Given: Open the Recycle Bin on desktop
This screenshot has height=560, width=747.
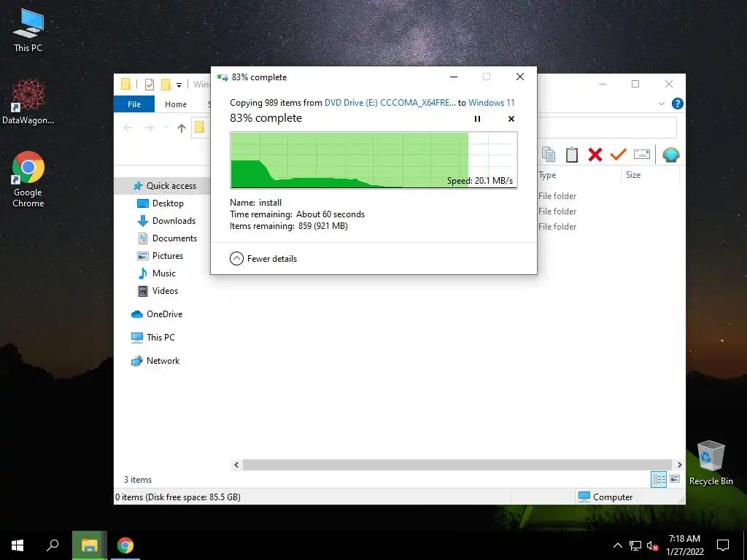Looking at the screenshot, I should point(711,463).
